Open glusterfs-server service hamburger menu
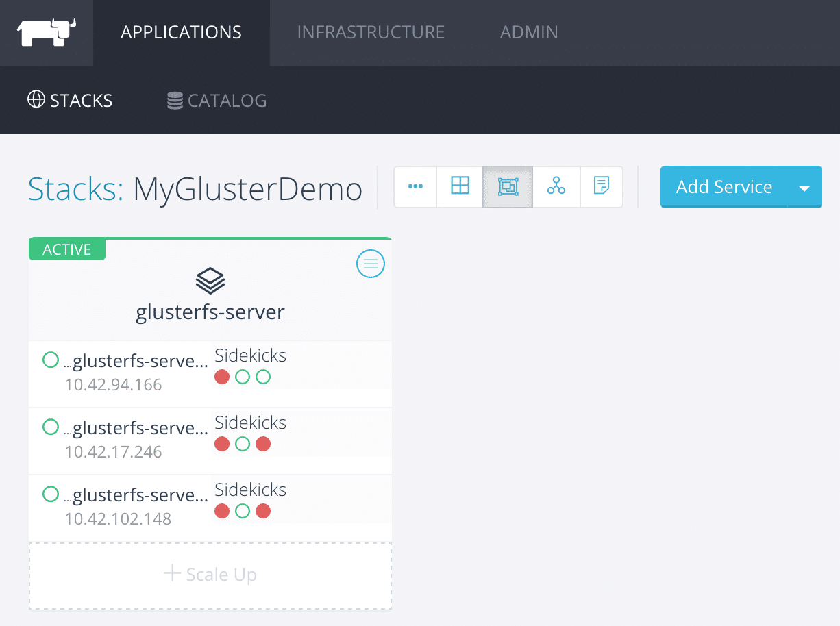This screenshot has width=840, height=626. click(x=371, y=264)
